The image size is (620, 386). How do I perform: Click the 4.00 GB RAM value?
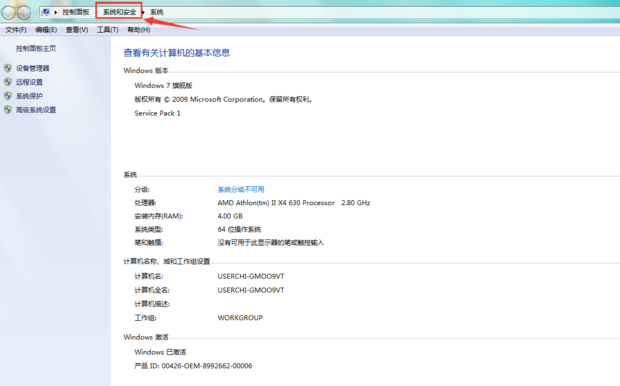230,216
